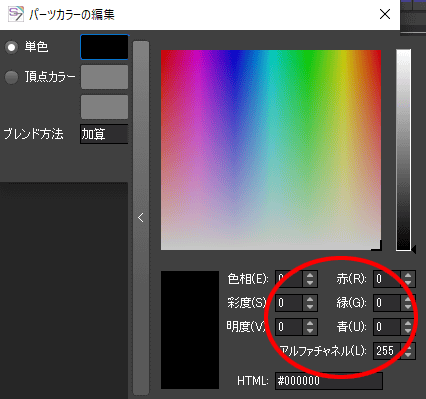
Task: Click the vertical brightness slider bar
Action: coord(403,150)
